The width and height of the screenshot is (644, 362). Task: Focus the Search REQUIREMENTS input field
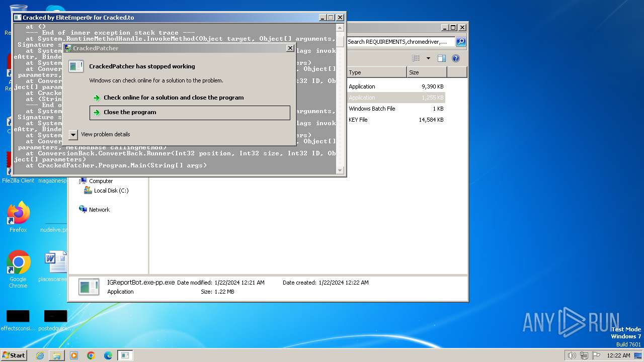click(x=400, y=42)
